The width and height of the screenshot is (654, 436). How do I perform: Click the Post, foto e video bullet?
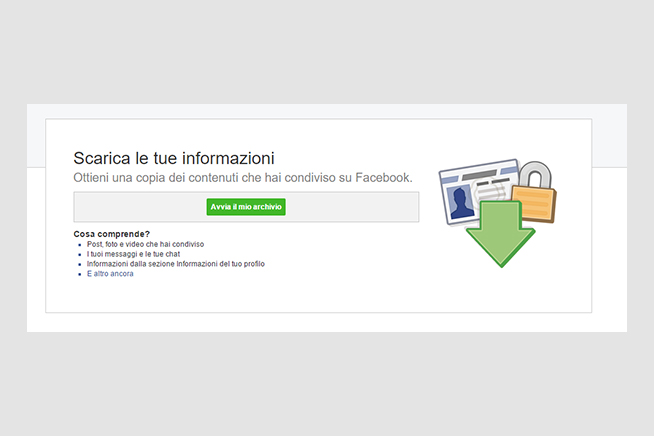click(x=145, y=244)
